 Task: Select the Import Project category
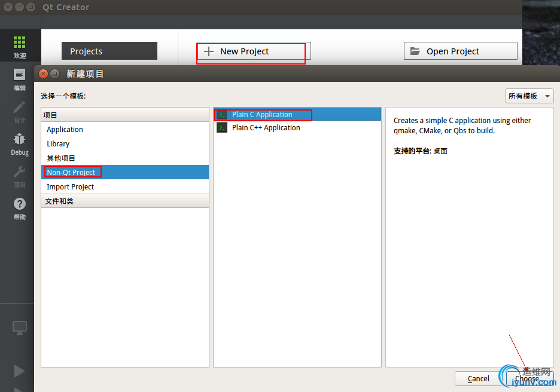pos(125,186)
